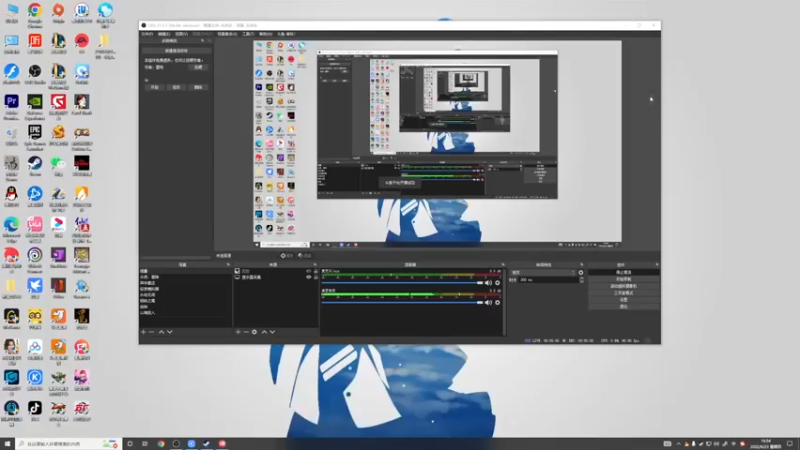Image resolution: width=800 pixels, height=450 pixels.
Task: Open Settings button in Controls
Action: [623, 300]
